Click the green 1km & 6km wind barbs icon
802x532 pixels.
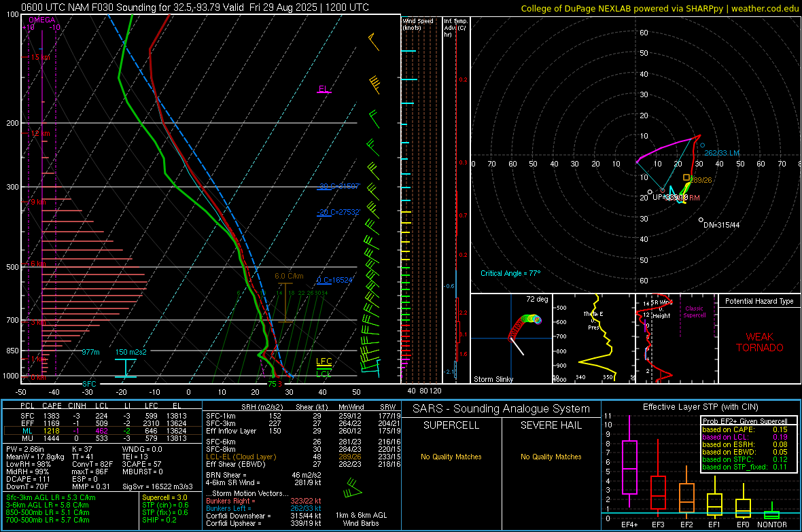[353, 487]
